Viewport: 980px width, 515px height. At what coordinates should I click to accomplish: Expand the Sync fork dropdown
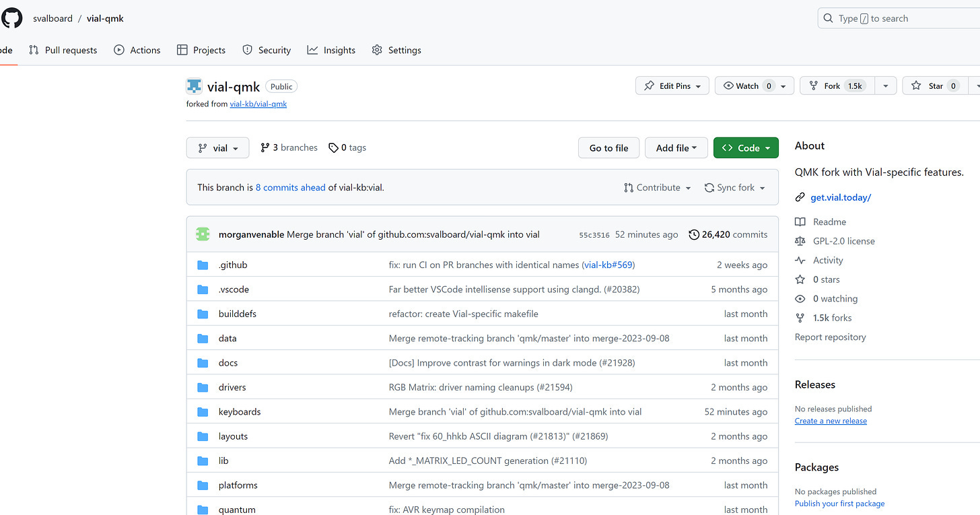coord(735,188)
